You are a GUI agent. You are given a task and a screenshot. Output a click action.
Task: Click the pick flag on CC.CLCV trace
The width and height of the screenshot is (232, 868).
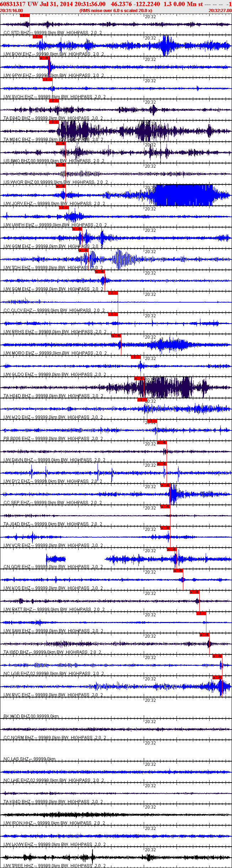click(113, 293)
